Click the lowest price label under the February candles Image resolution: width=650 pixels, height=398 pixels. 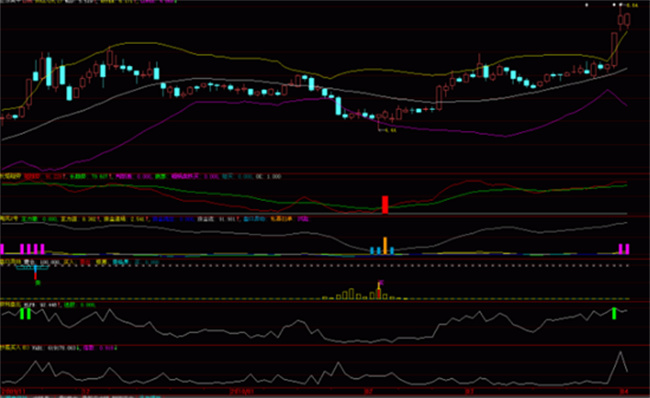[389, 130]
